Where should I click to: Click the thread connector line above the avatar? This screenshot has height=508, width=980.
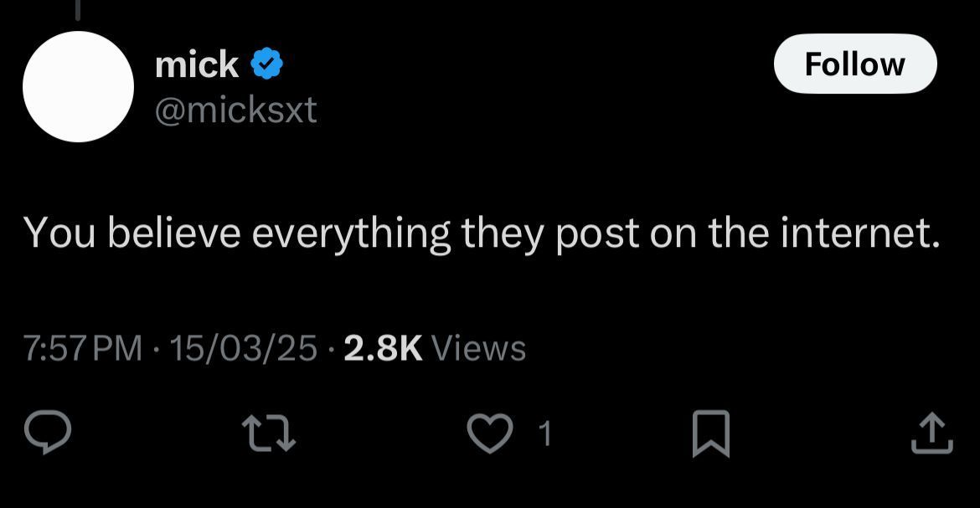78,7
